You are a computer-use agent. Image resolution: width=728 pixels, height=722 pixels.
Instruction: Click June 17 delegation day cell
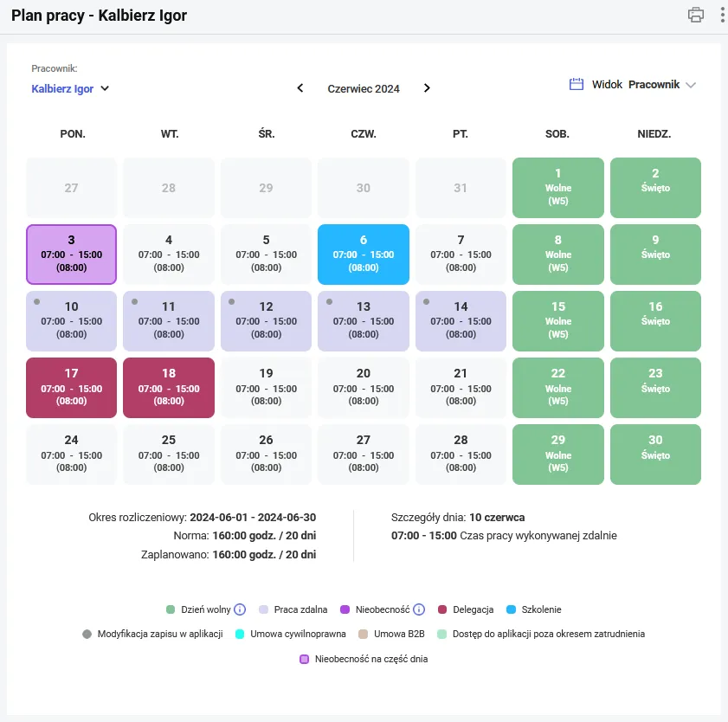[x=70, y=387]
